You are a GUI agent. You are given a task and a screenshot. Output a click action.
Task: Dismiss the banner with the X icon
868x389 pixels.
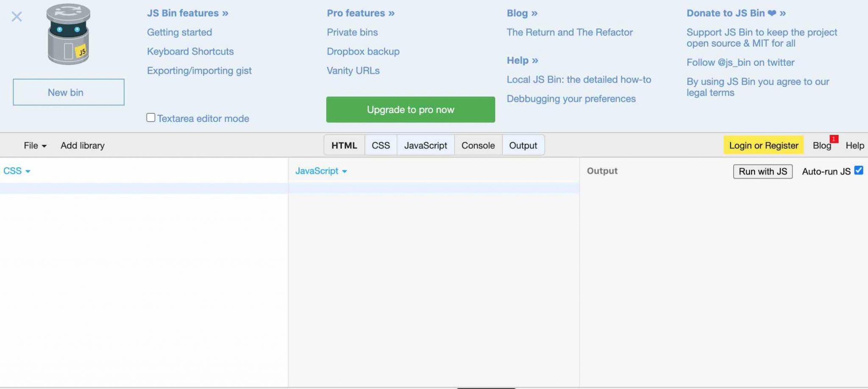pyautogui.click(x=17, y=17)
